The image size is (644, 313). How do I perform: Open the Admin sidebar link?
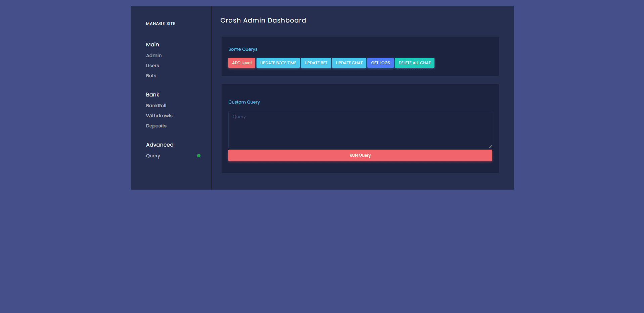[x=154, y=55]
